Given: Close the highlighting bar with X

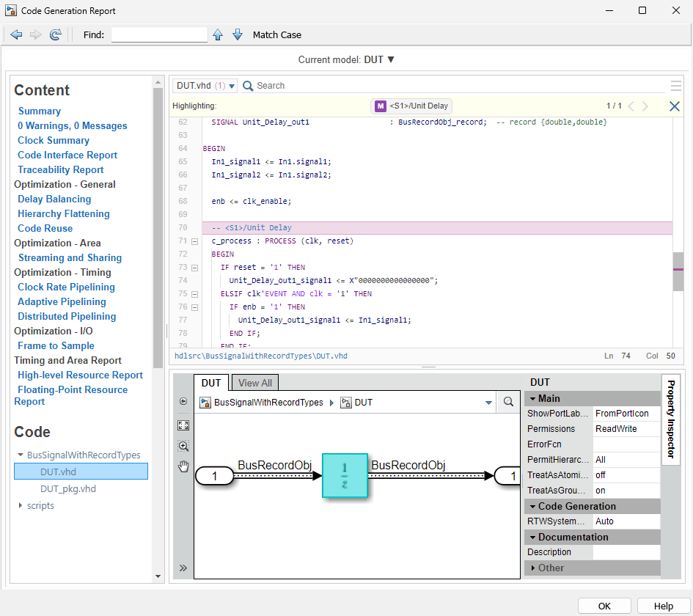Looking at the screenshot, I should [x=674, y=106].
